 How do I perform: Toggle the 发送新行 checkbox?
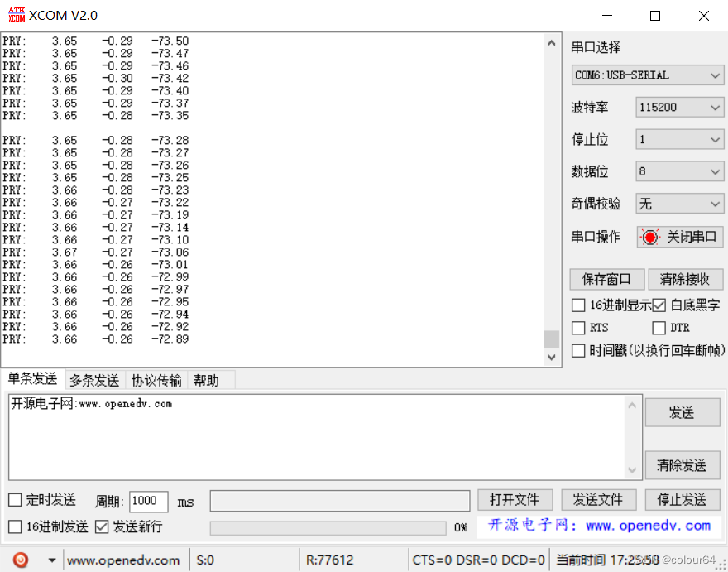coord(102,526)
